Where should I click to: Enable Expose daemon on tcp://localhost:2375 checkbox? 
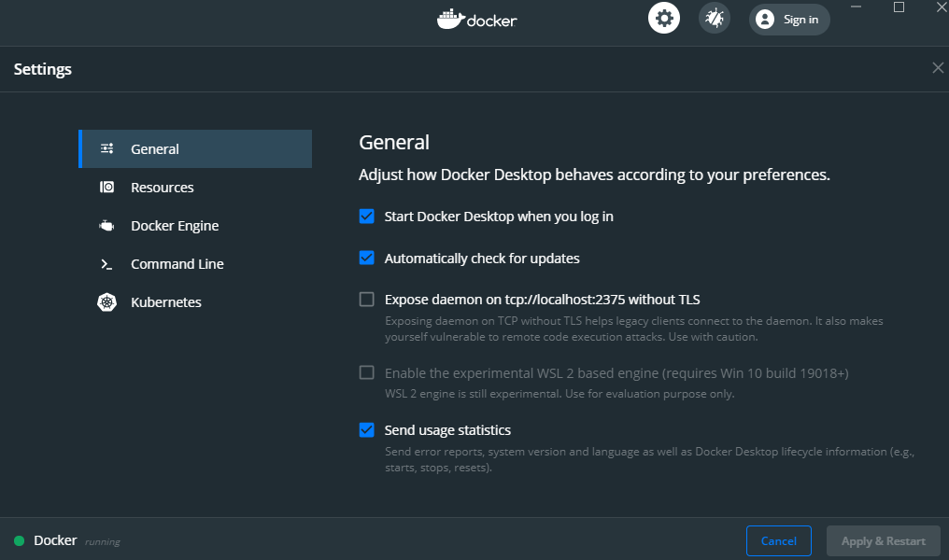pyautogui.click(x=367, y=300)
